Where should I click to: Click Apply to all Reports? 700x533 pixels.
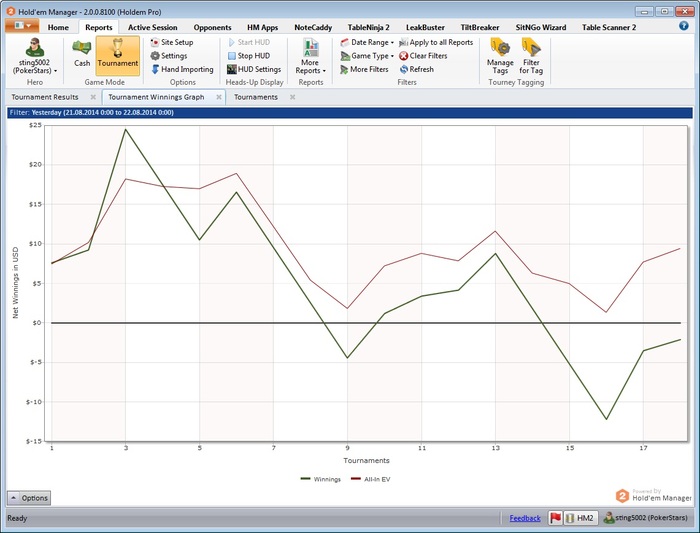point(436,42)
